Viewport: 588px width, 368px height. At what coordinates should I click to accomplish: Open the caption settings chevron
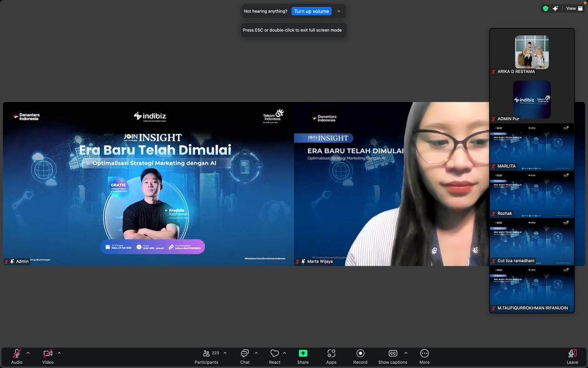(x=406, y=353)
